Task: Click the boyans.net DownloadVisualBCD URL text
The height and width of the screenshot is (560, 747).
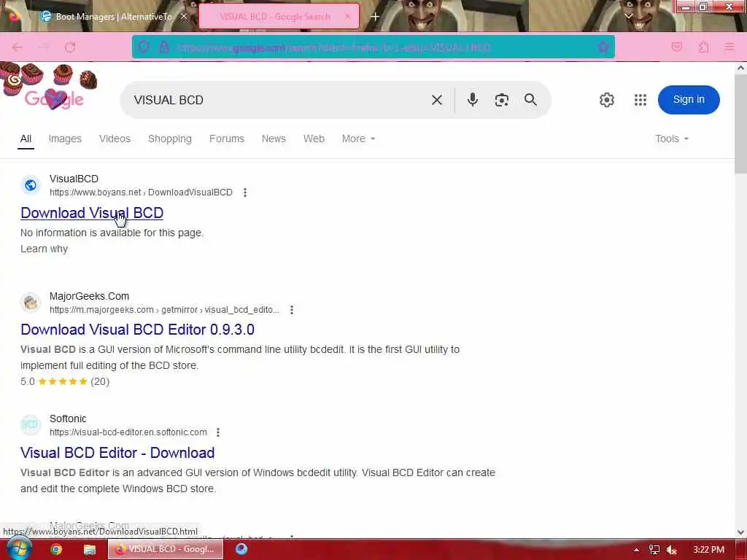Action: coord(141,192)
